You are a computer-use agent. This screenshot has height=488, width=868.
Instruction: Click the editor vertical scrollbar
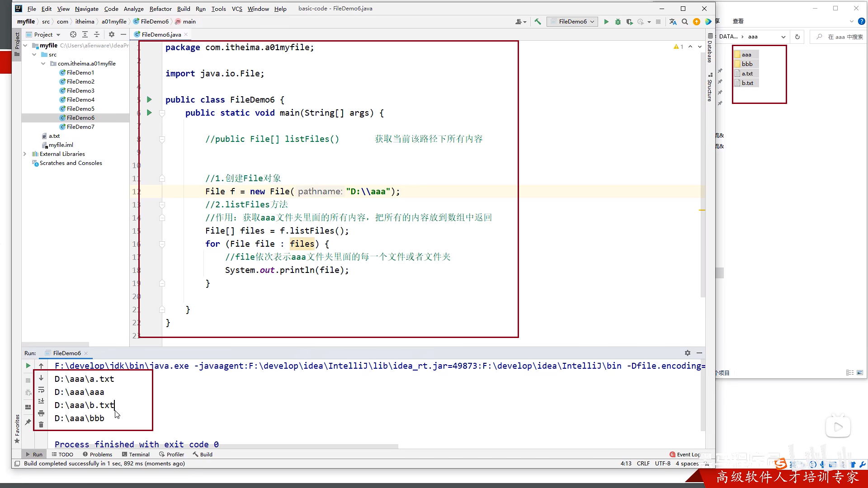[x=703, y=181]
